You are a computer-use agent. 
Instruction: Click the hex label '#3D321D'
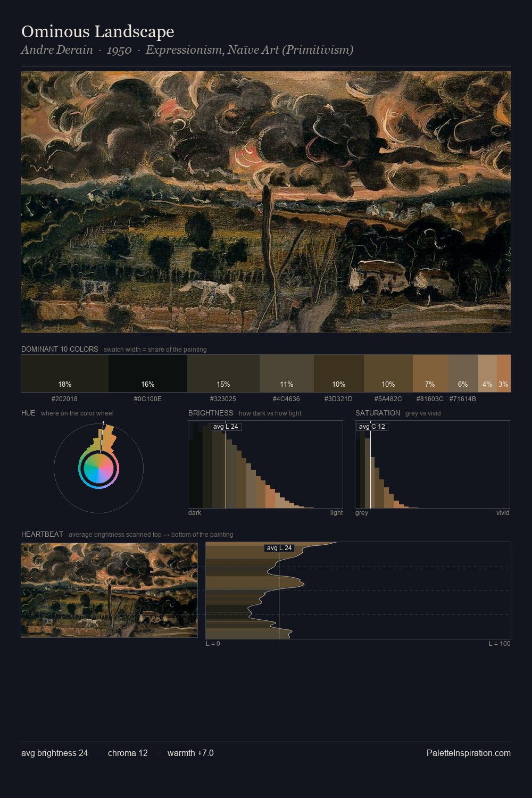click(x=338, y=398)
